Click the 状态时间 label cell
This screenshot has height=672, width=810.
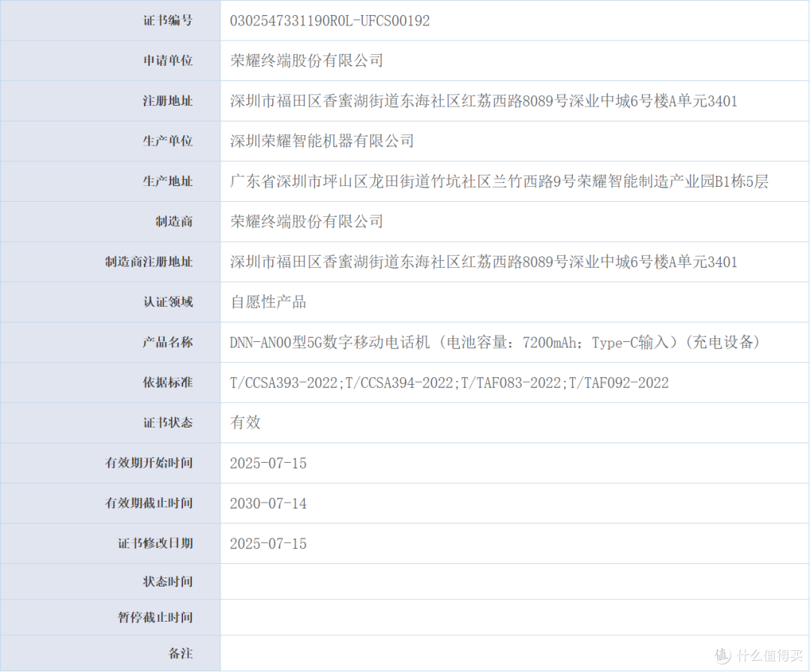point(110,581)
